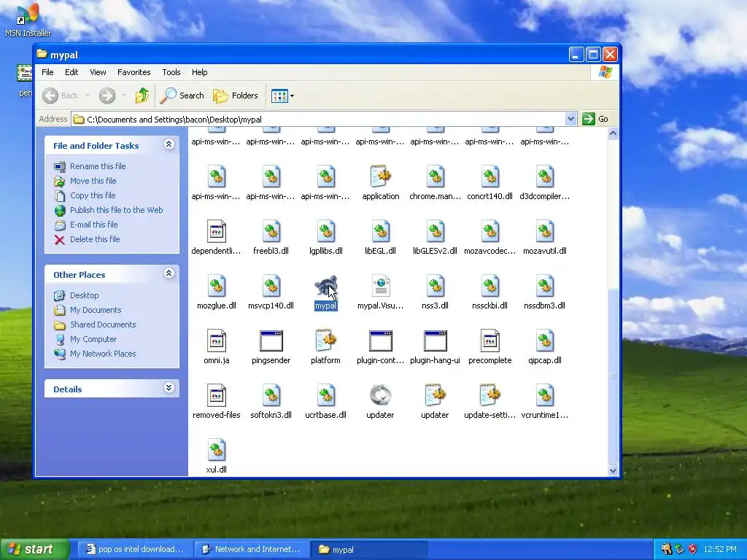The width and height of the screenshot is (747, 560).
Task: Open the Search pane
Action: pyautogui.click(x=182, y=96)
